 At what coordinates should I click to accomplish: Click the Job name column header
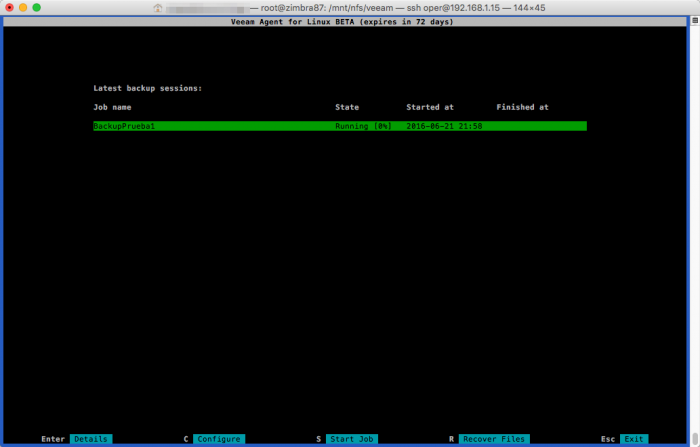[x=112, y=107]
